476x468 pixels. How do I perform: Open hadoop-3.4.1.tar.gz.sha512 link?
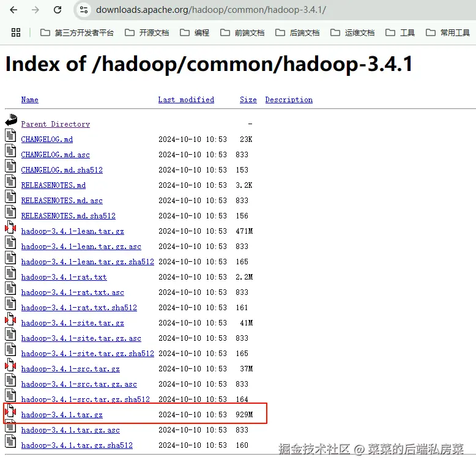click(77, 445)
